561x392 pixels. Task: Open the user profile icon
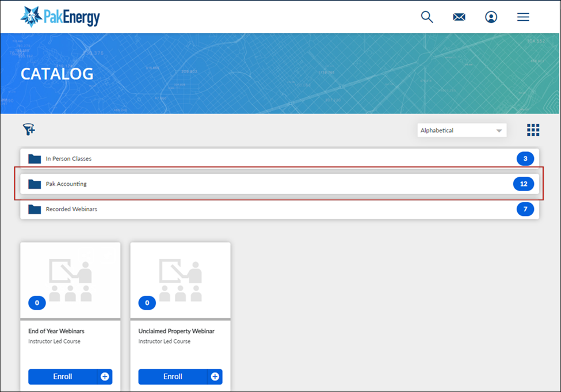click(x=491, y=17)
